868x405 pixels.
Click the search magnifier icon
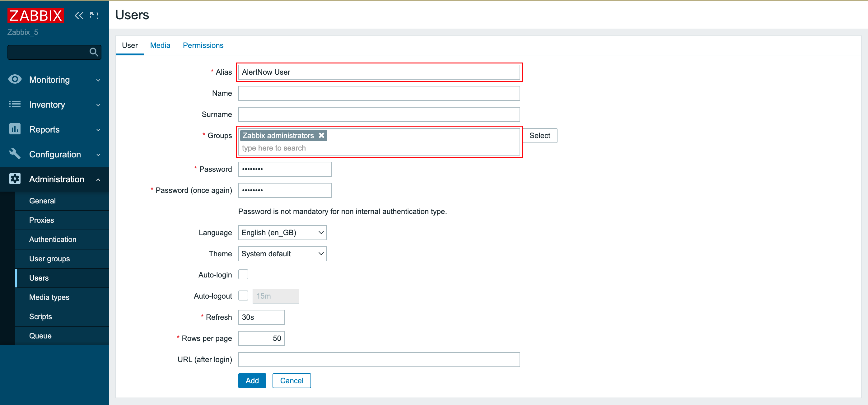click(94, 52)
